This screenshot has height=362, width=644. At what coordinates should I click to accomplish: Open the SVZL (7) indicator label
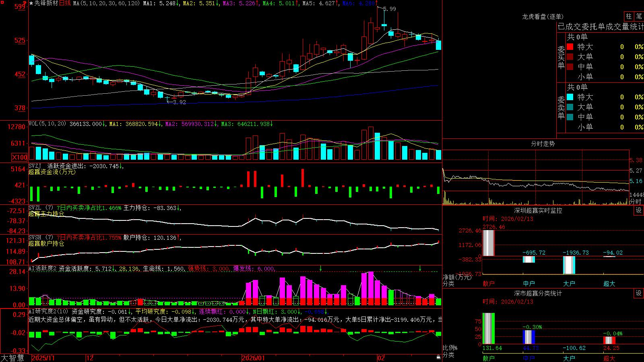(x=41, y=208)
